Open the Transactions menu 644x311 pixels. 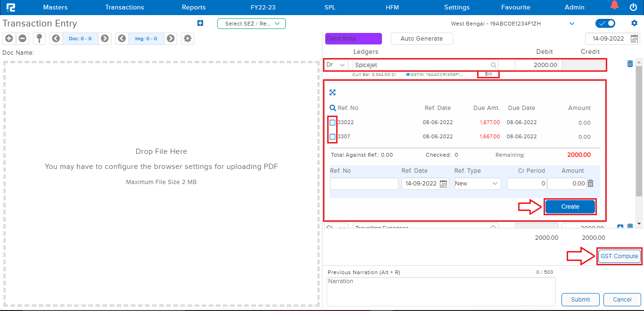[x=124, y=7]
